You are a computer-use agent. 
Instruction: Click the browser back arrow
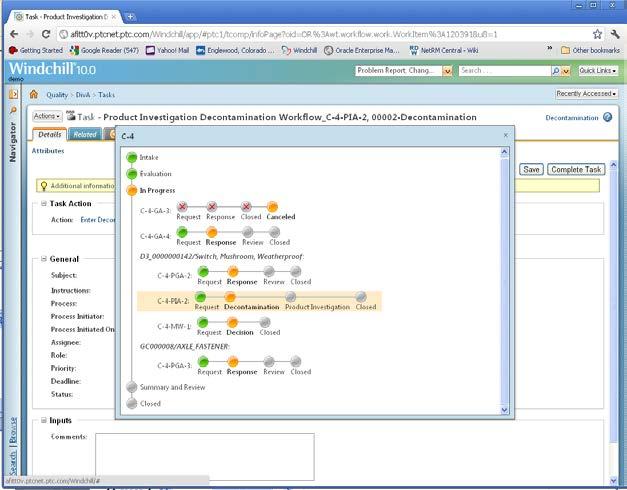14,34
